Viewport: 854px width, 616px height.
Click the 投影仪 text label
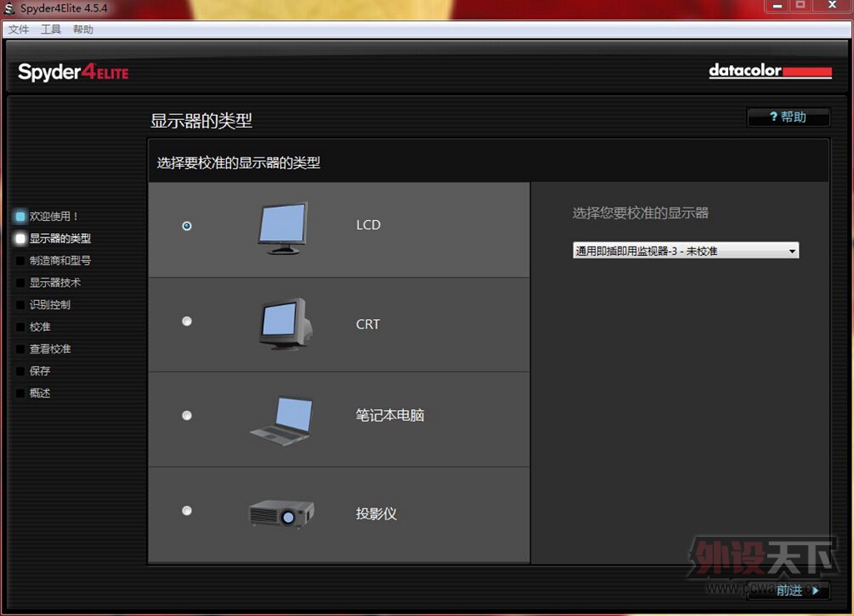point(376,513)
